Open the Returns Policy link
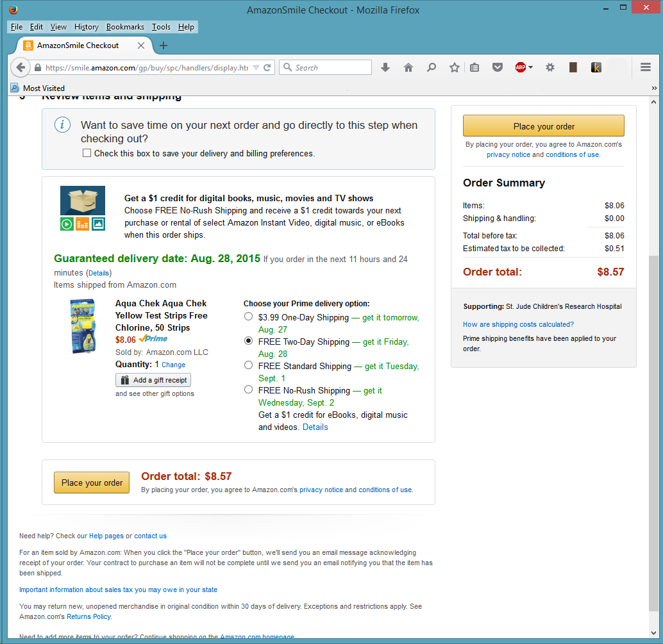The height and width of the screenshot is (644, 663). (88, 616)
